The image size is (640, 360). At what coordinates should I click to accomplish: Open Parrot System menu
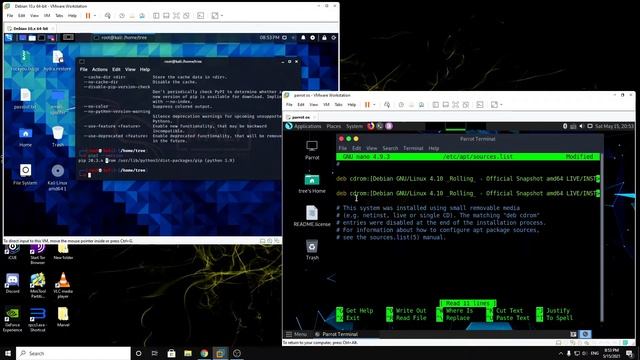point(354,126)
